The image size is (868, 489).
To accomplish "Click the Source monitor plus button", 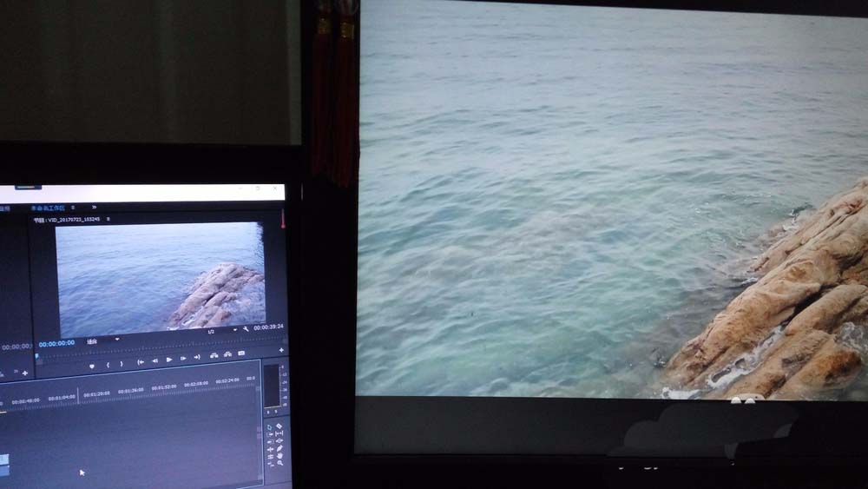I will [x=25, y=373].
